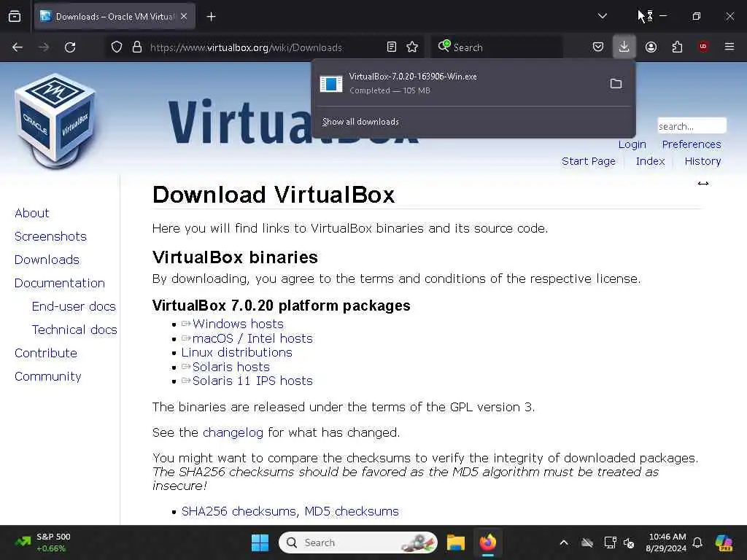Image resolution: width=747 pixels, height=560 pixels.
Task: Go to Start Page link
Action: coord(589,161)
